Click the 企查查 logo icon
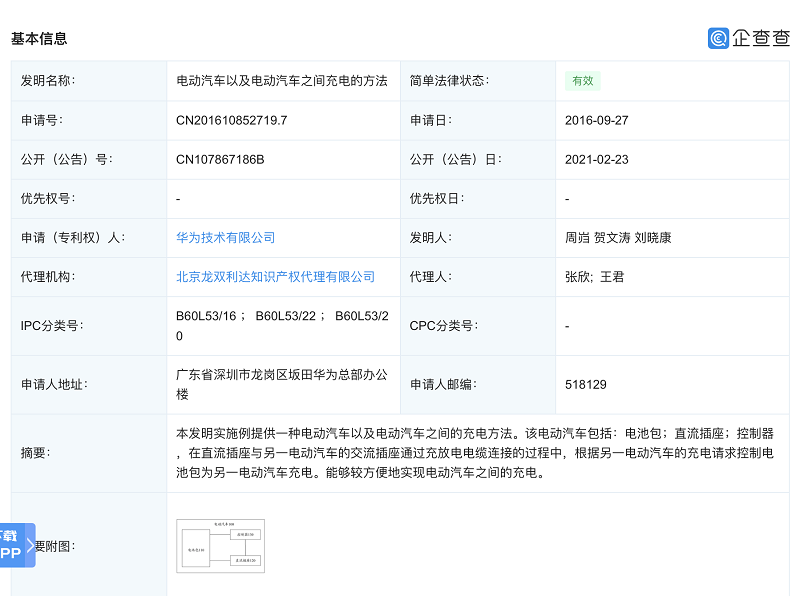 pos(718,38)
